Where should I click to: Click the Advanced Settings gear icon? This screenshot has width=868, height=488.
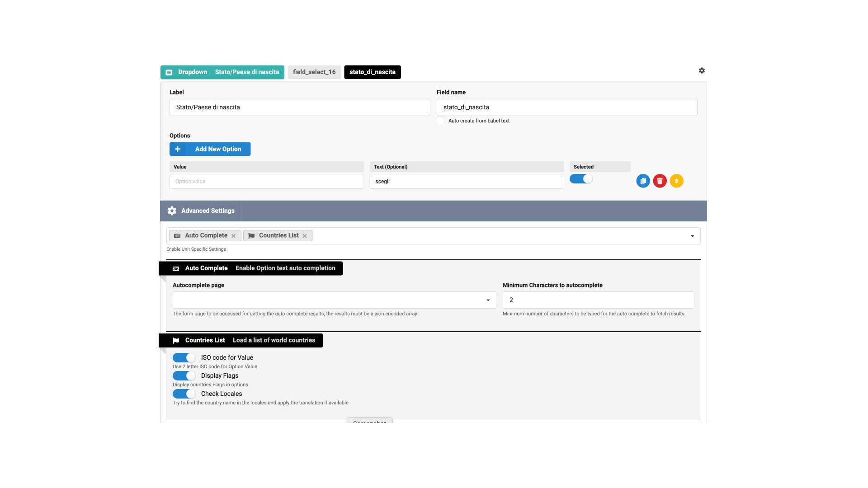click(172, 211)
